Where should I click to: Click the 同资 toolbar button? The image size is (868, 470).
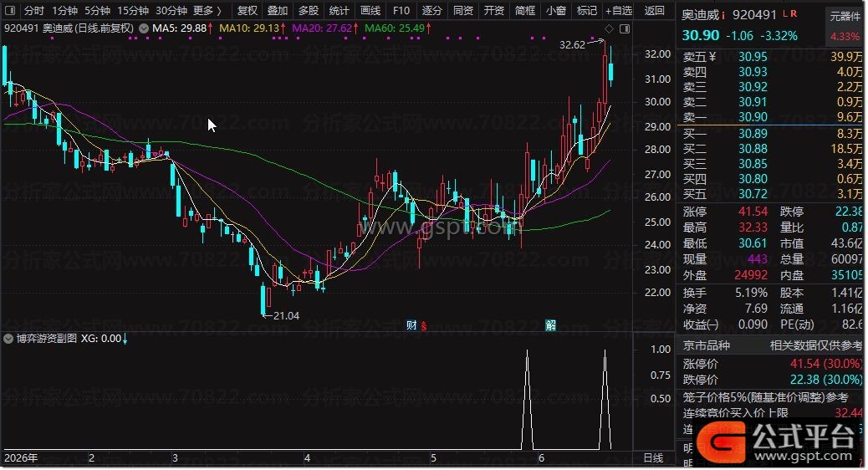[462, 11]
